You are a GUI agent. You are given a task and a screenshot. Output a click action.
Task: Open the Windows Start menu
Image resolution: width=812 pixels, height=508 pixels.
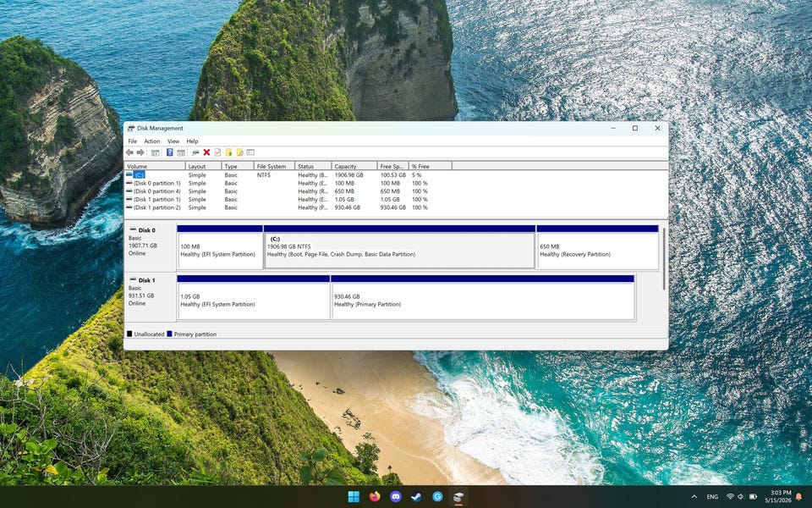[x=354, y=497]
